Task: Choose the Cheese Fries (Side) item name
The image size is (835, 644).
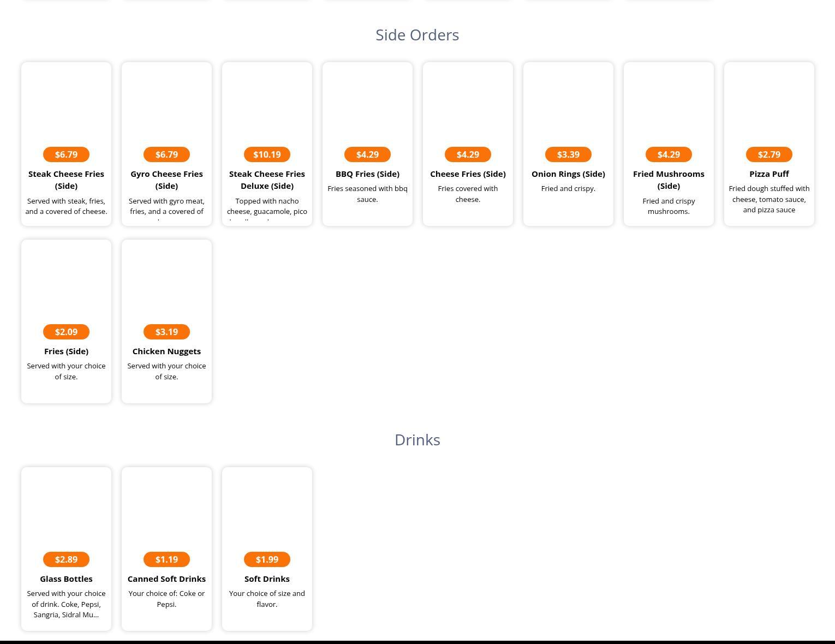Action: pos(468,174)
